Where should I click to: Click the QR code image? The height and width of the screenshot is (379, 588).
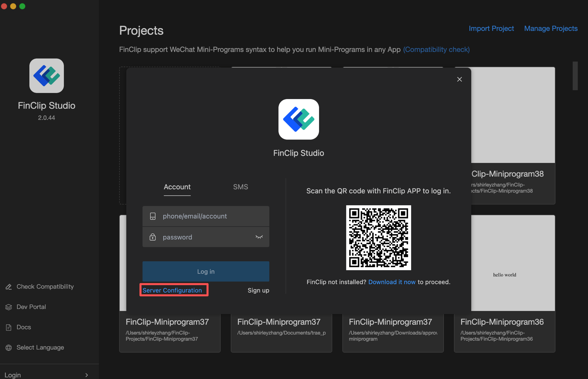point(378,237)
